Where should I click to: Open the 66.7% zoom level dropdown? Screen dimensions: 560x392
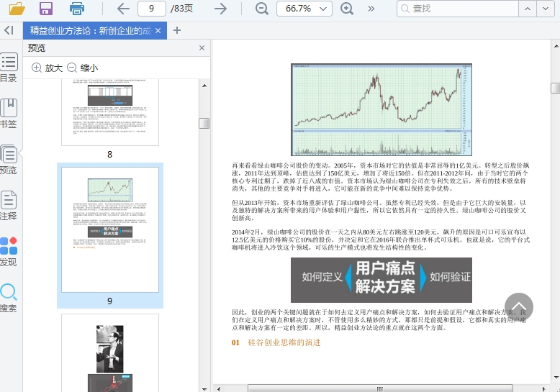[x=304, y=8]
